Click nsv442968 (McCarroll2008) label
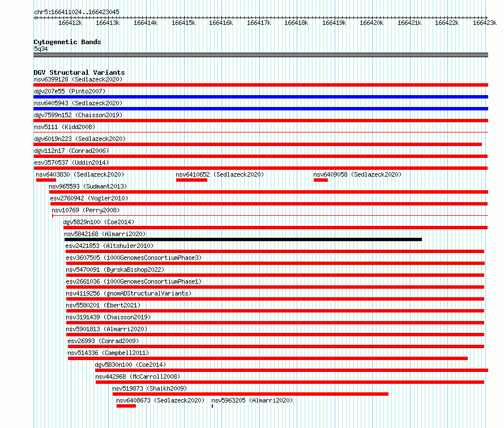Image resolution: width=504 pixels, height=428 pixels. (138, 376)
